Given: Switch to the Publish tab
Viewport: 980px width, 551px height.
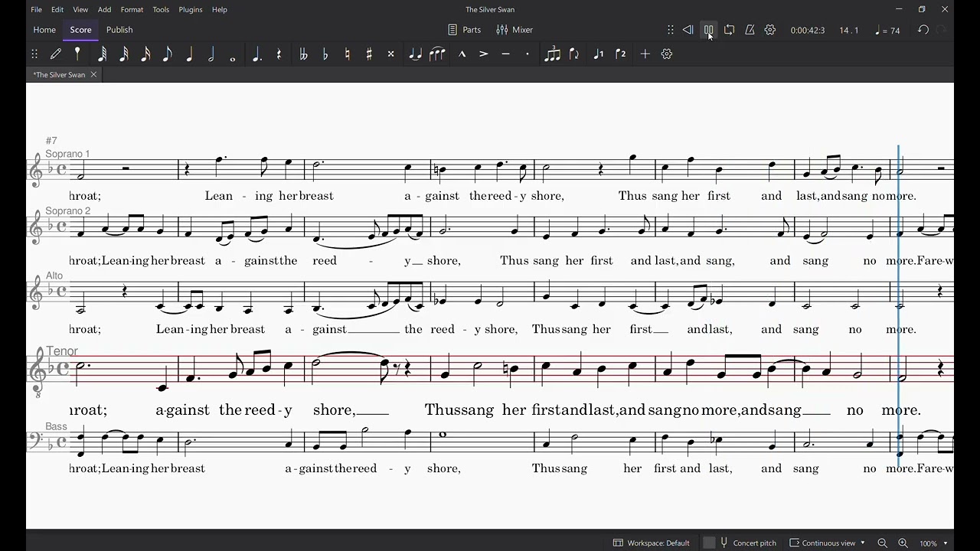Looking at the screenshot, I should [119, 30].
